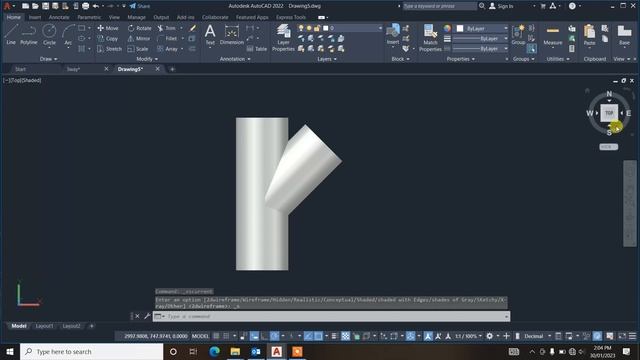
Task: Click the Plot printer icon in quick access
Action: click(x=85, y=6)
